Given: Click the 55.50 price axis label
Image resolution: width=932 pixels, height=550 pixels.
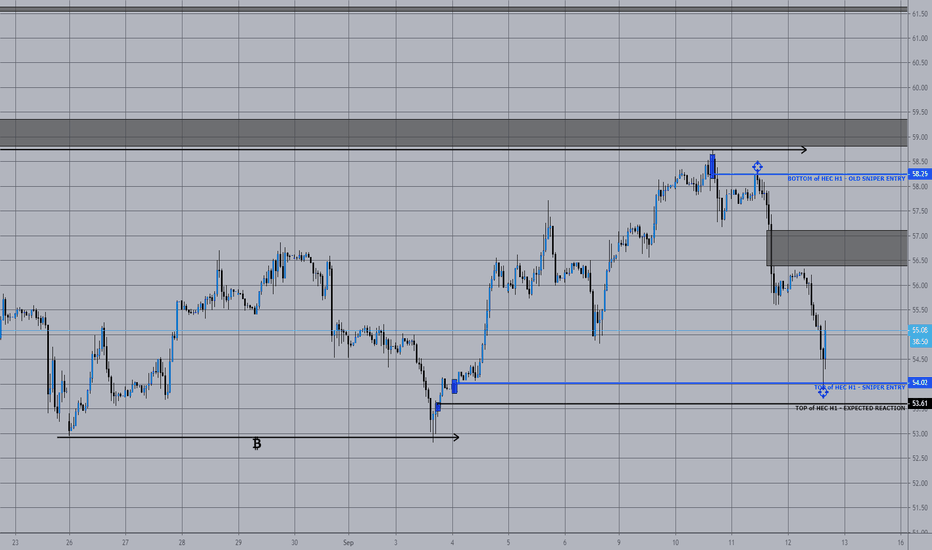Looking at the screenshot, I should click(920, 310).
